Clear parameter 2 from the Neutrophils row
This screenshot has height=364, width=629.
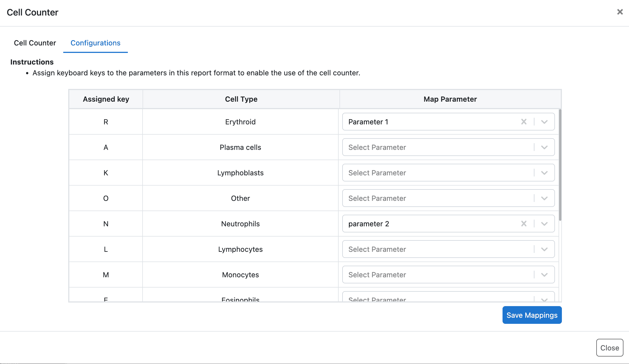pos(524,224)
